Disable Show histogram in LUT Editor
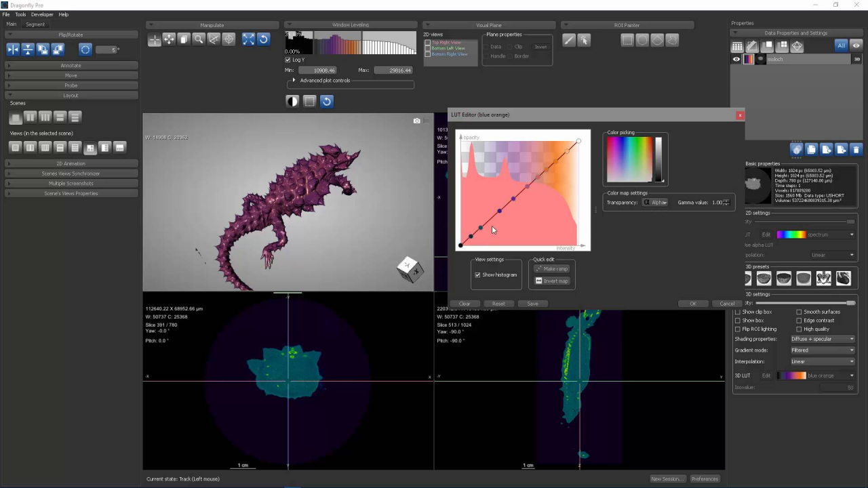 [x=478, y=274]
